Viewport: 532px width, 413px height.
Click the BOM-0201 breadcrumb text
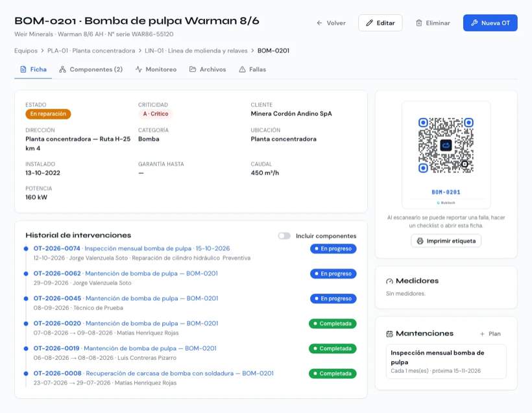[273, 51]
